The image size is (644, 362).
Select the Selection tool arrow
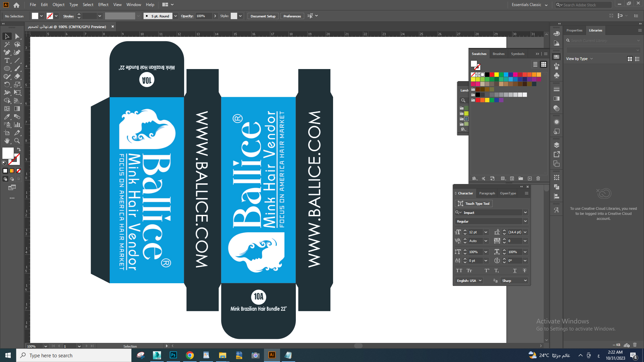coord(7,36)
